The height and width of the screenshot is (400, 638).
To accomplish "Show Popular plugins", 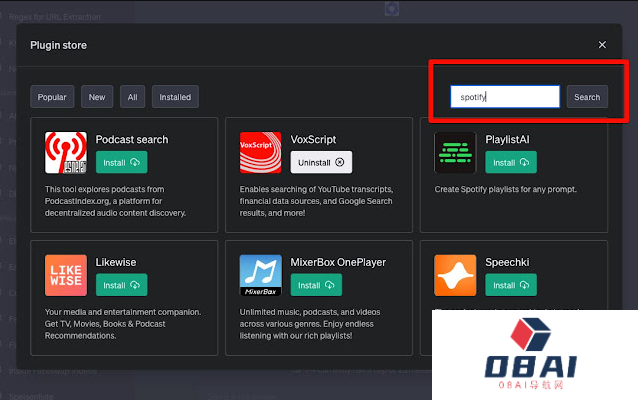I will click(x=52, y=97).
